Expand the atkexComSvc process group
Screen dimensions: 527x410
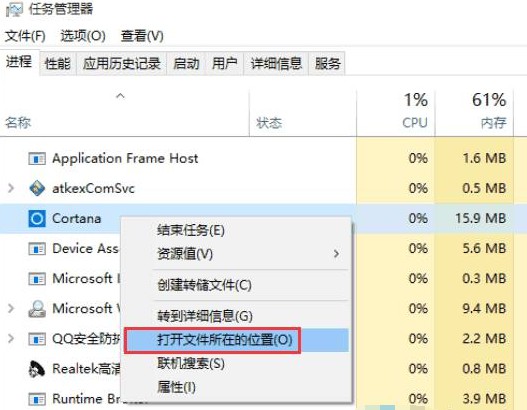point(11,188)
